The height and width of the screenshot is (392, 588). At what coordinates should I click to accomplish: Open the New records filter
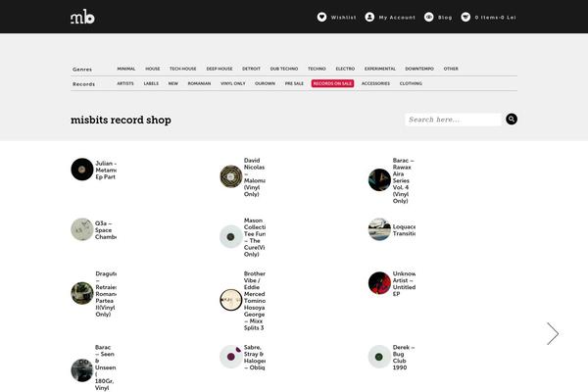click(173, 83)
